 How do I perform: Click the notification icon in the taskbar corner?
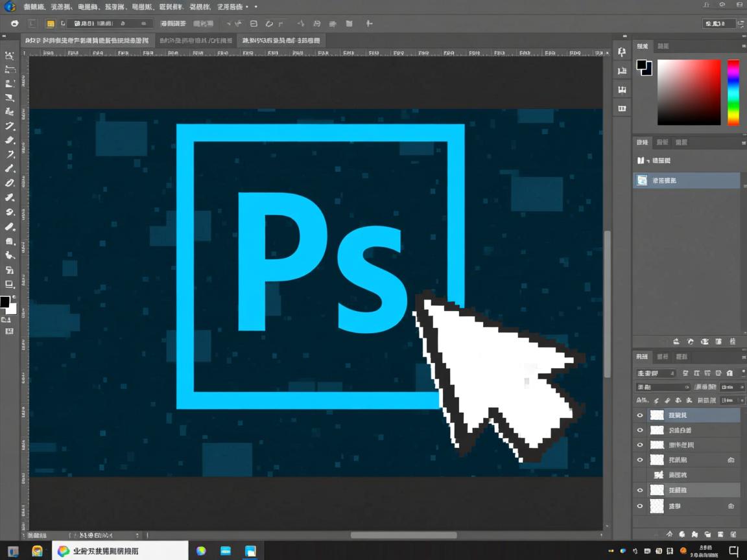tap(733, 551)
